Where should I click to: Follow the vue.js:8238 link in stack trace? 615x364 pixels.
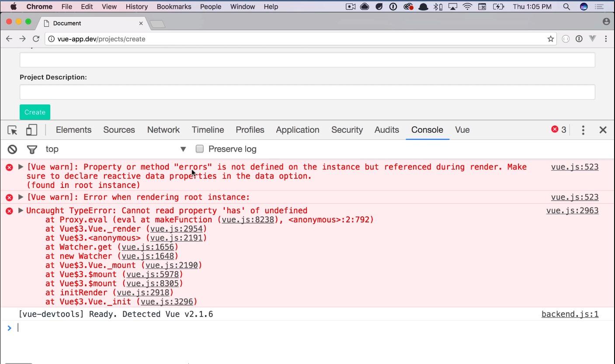point(248,220)
